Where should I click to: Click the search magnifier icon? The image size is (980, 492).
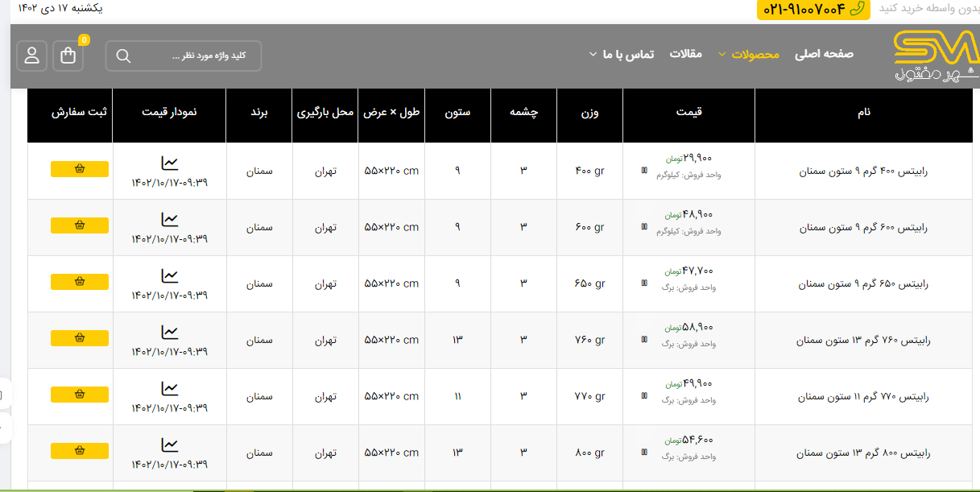point(123,56)
